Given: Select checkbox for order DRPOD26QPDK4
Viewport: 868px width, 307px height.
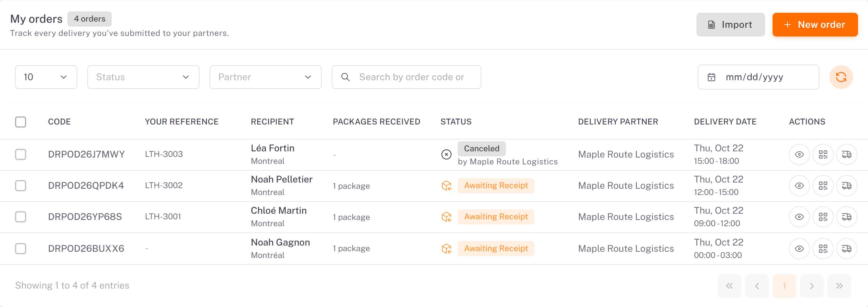Looking at the screenshot, I should (x=21, y=186).
